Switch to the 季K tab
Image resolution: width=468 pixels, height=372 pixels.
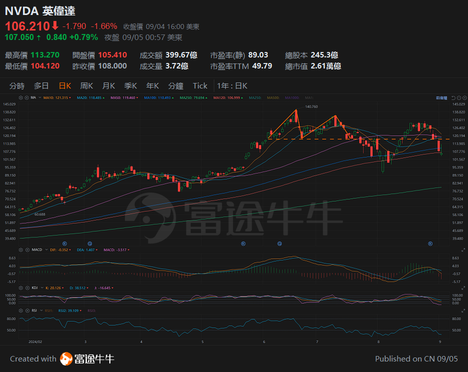[131, 86]
